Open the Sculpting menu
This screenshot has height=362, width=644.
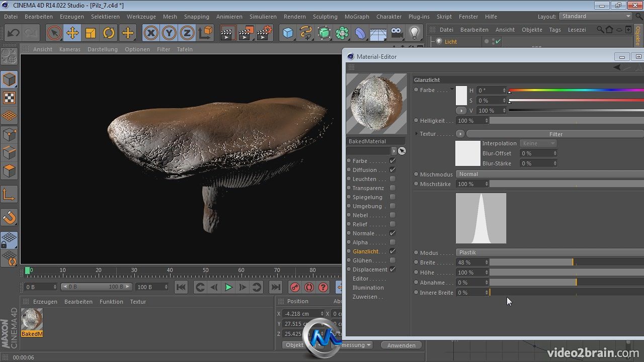click(x=325, y=17)
